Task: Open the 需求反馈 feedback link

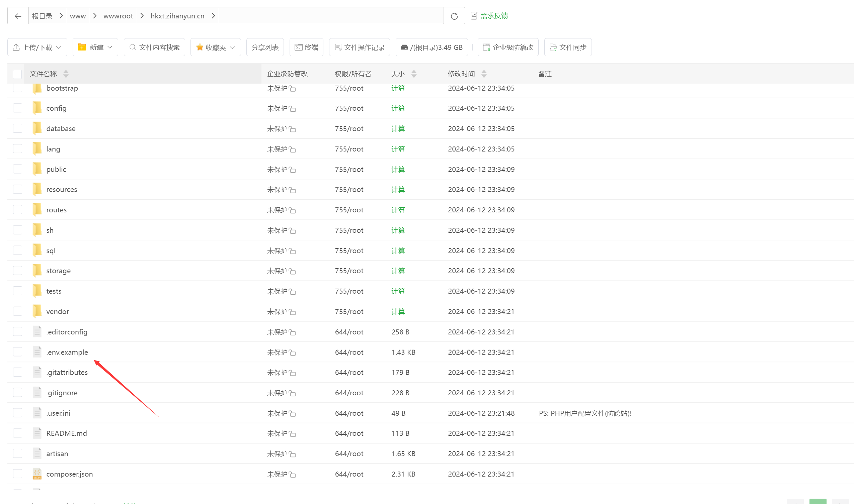Action: point(489,16)
